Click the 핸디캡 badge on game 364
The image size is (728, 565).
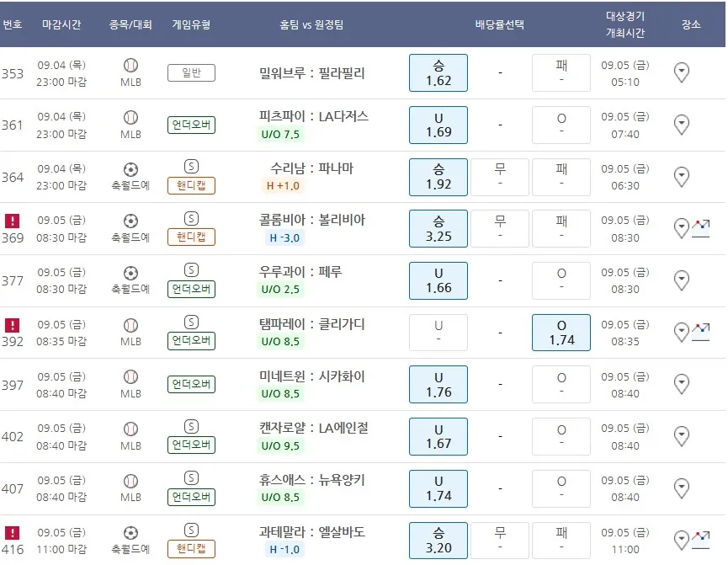tap(191, 185)
